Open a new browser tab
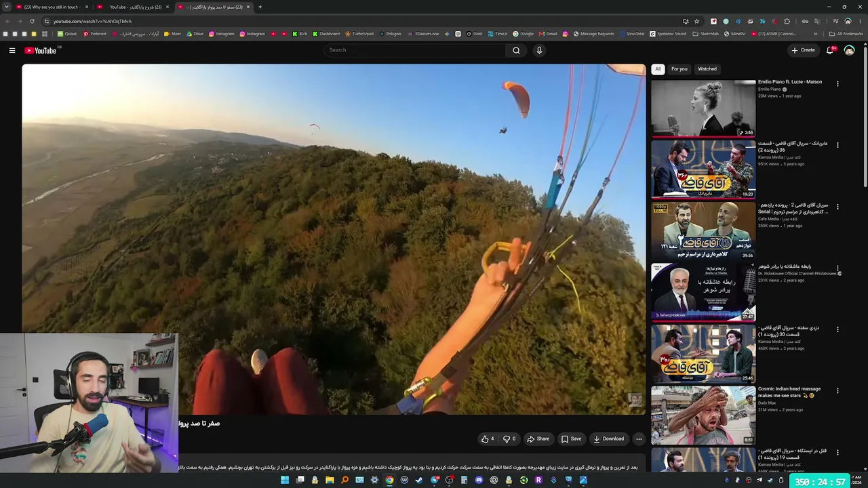The width and height of the screenshot is (868, 488). pos(260,7)
